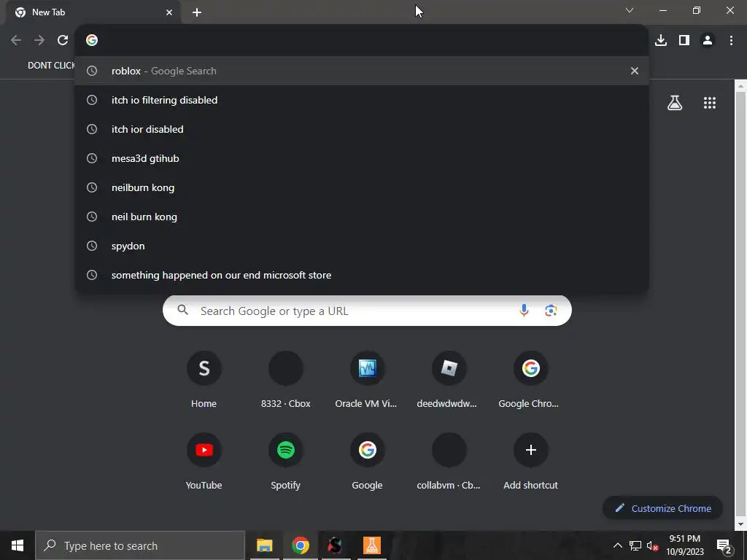Close the New Tab tab
The image size is (747, 560).
coord(169,12)
